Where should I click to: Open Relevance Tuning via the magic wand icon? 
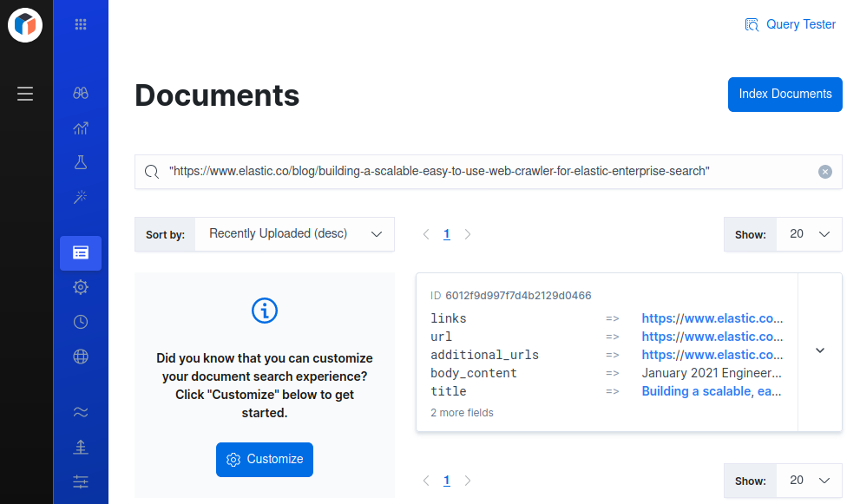click(x=81, y=197)
